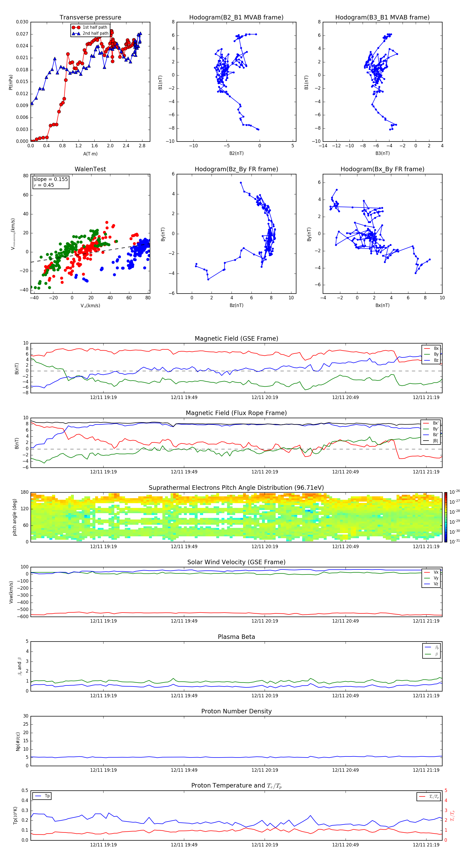Image resolution: width=473 pixels, height=868 pixels.
Task: Click the Vz legend entry in velocity panel
Action: pos(431,584)
